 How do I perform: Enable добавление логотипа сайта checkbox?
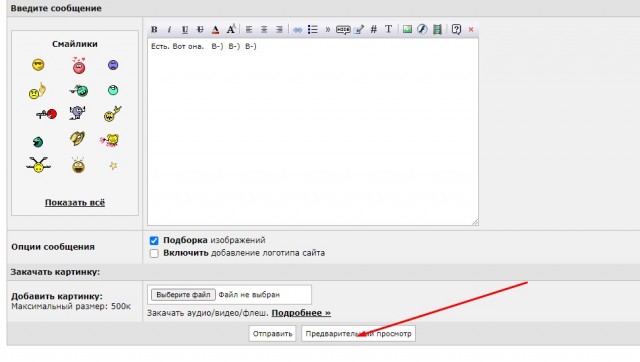[154, 253]
